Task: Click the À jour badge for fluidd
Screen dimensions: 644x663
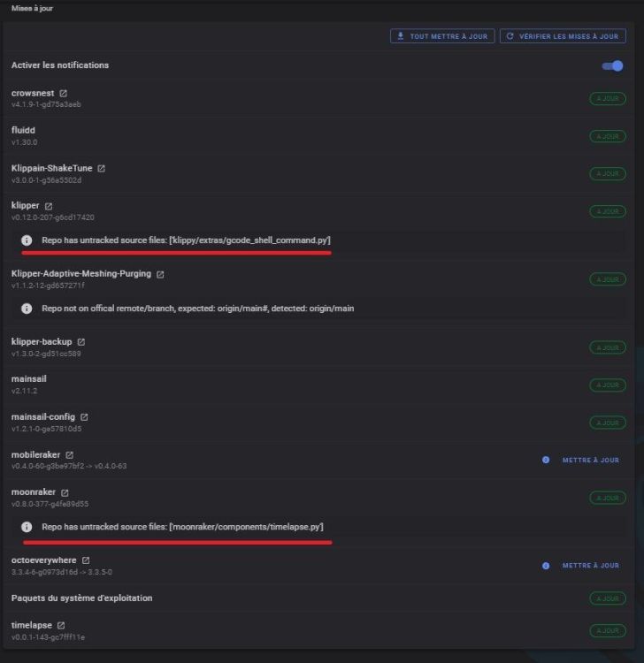Action: [x=607, y=136]
